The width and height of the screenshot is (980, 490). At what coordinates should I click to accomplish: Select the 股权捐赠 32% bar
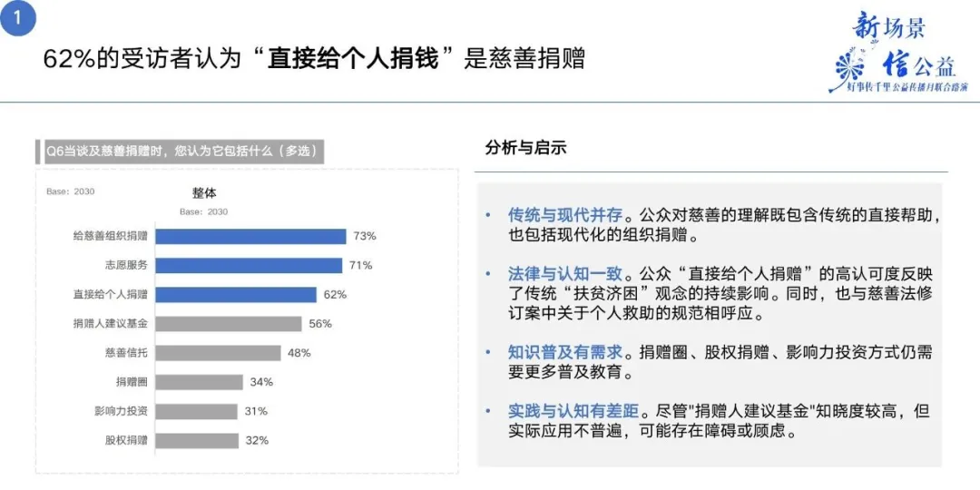198,441
